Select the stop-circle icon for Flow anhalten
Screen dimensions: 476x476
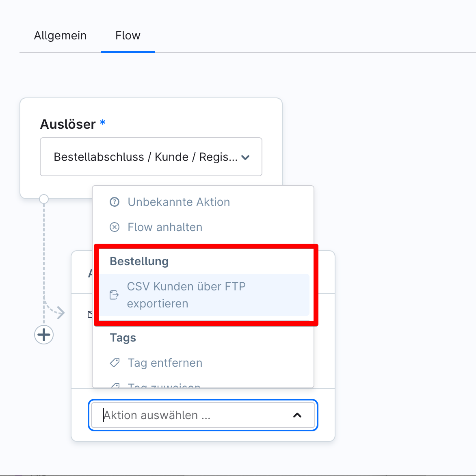tap(115, 227)
